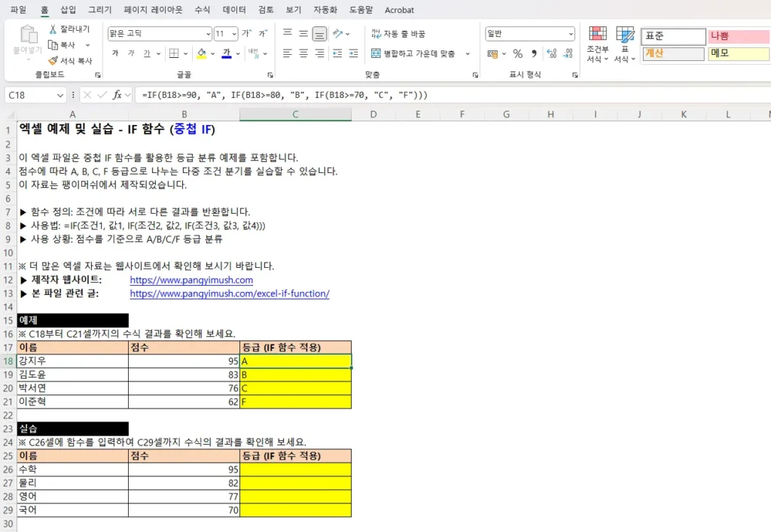Open the https://www.pangyimush.com link
Viewport: 771px width, 532px height.
point(191,280)
